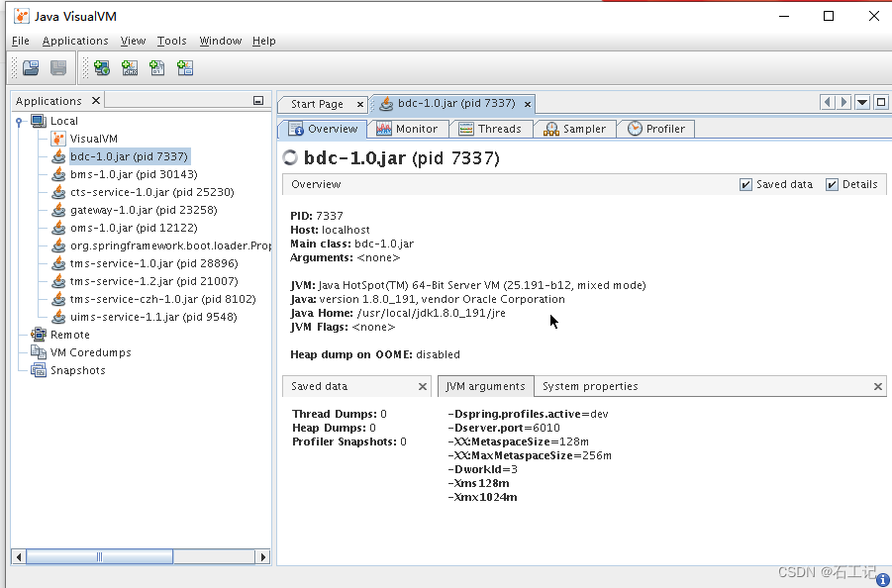
Task: Toggle the Details checkbox
Action: (x=832, y=184)
